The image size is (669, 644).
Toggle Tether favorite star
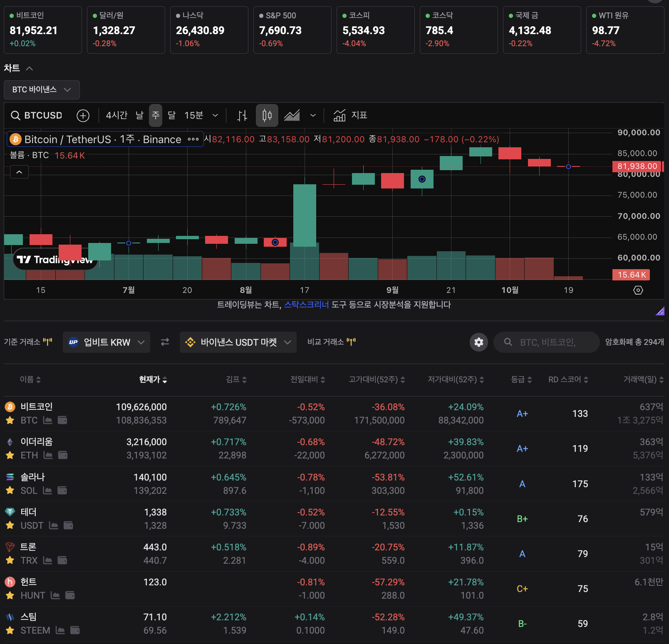(10, 525)
